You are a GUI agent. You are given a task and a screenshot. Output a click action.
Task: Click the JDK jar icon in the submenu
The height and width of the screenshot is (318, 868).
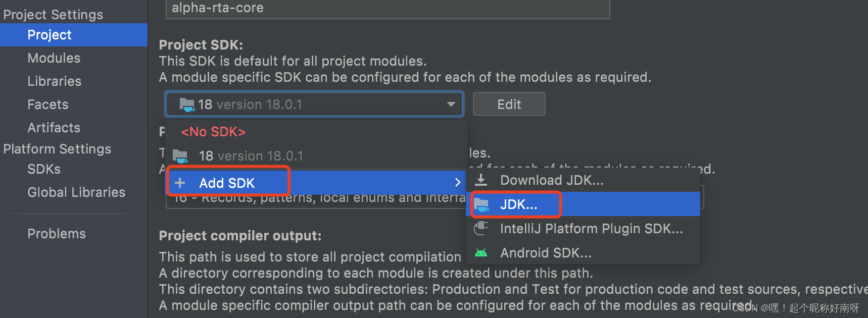pyautogui.click(x=481, y=204)
